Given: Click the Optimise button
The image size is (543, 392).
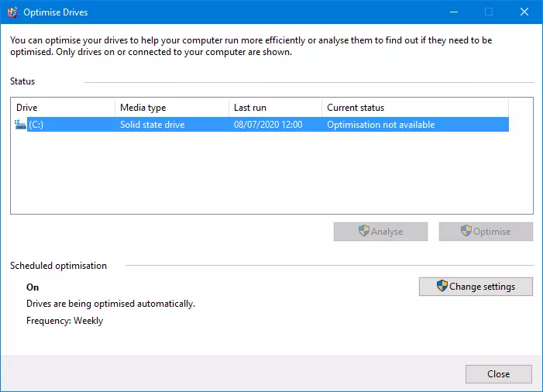Looking at the screenshot, I should click(486, 232).
